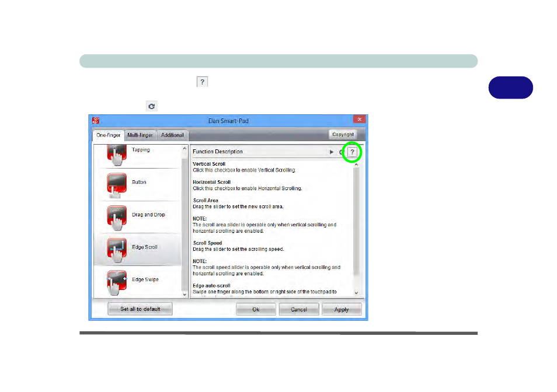Click the description pane scrollbar thumb
The image size is (557, 392).
356,221
